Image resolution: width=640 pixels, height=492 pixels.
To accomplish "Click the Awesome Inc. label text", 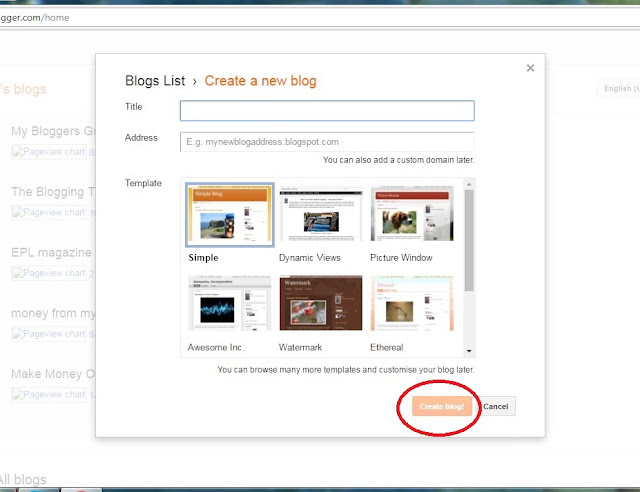I will coord(216,347).
